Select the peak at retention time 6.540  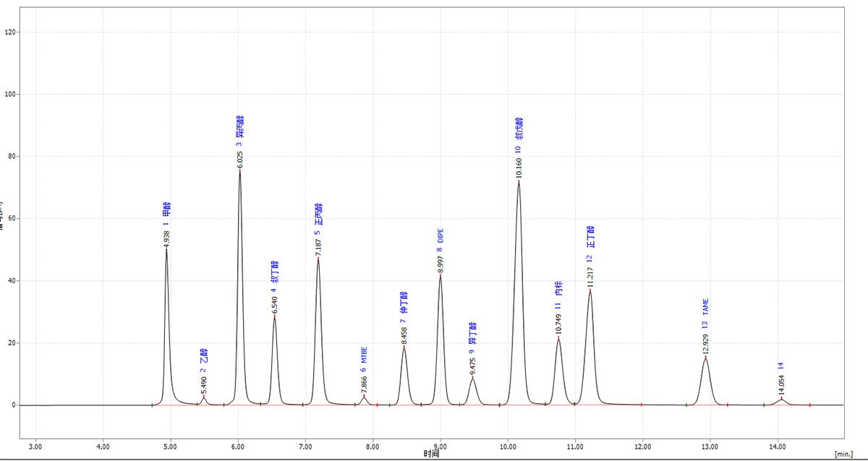coord(274,316)
